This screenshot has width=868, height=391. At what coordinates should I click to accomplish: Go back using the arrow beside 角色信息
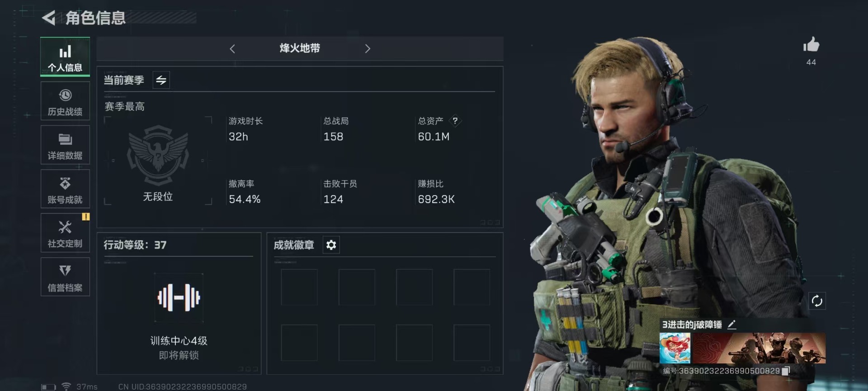click(49, 18)
